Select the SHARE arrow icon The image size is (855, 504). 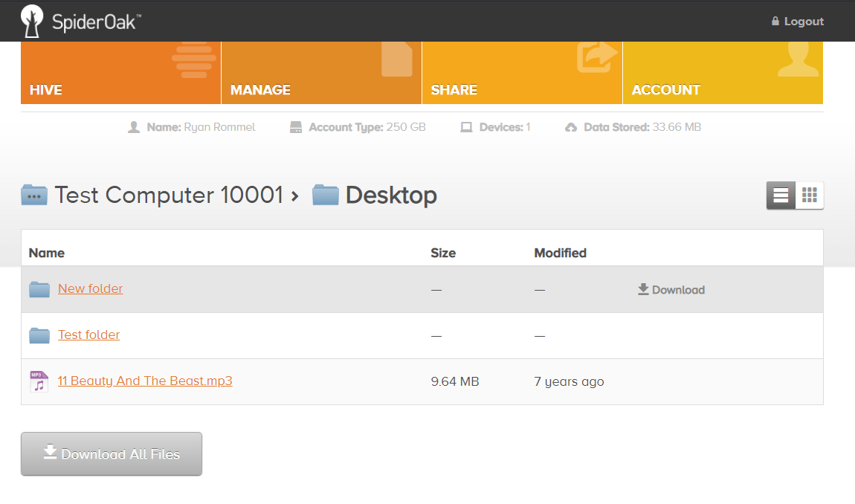[596, 55]
